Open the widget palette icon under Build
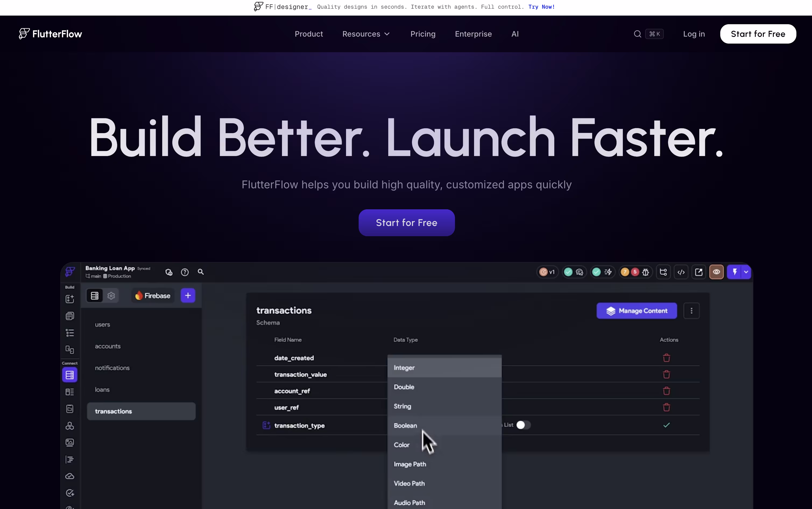This screenshot has width=812, height=509. click(70, 299)
